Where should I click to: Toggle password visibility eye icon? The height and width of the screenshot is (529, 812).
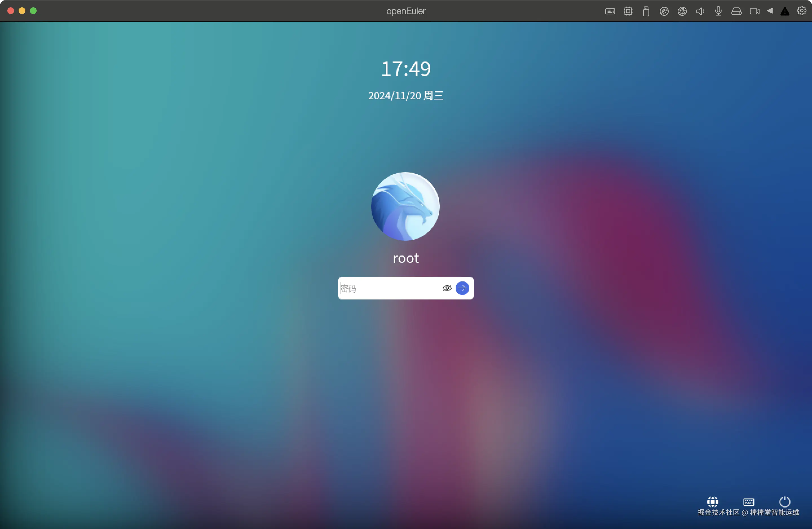(x=447, y=288)
